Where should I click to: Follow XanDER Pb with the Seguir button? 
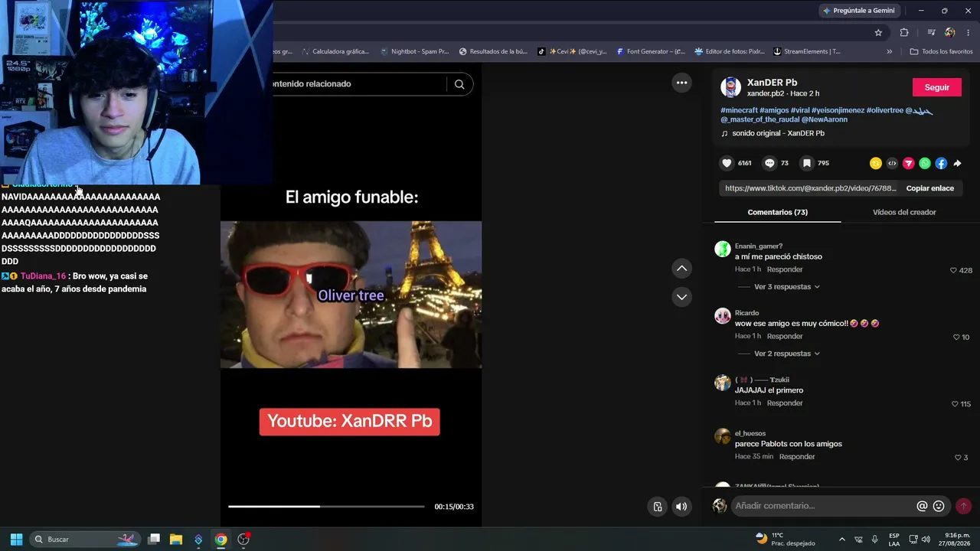(x=936, y=87)
